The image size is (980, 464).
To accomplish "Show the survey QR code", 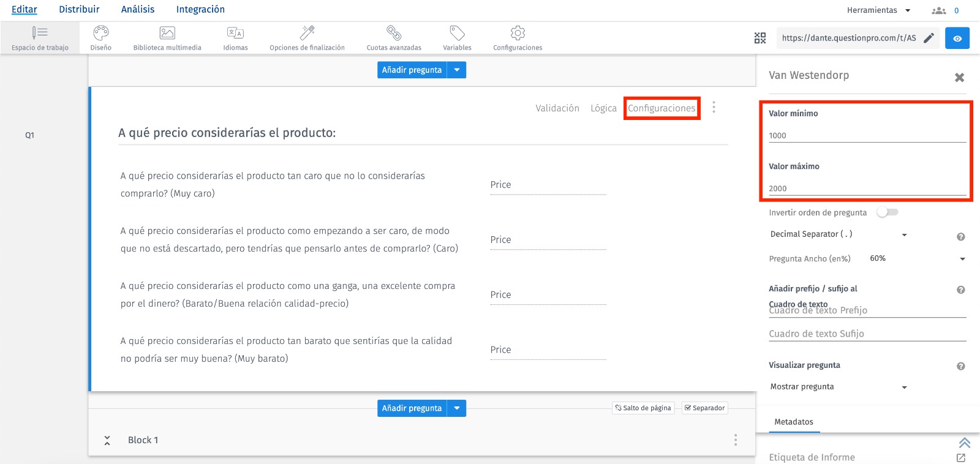I will pos(760,38).
